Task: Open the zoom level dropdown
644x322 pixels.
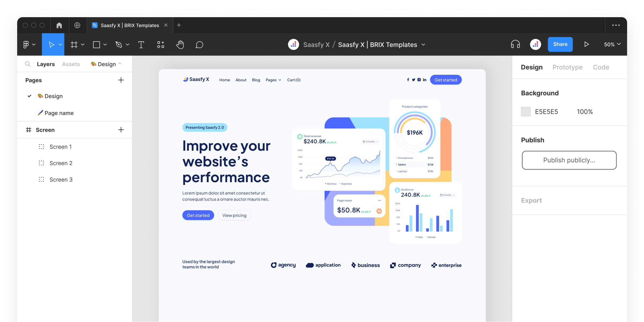Action: pos(612,44)
